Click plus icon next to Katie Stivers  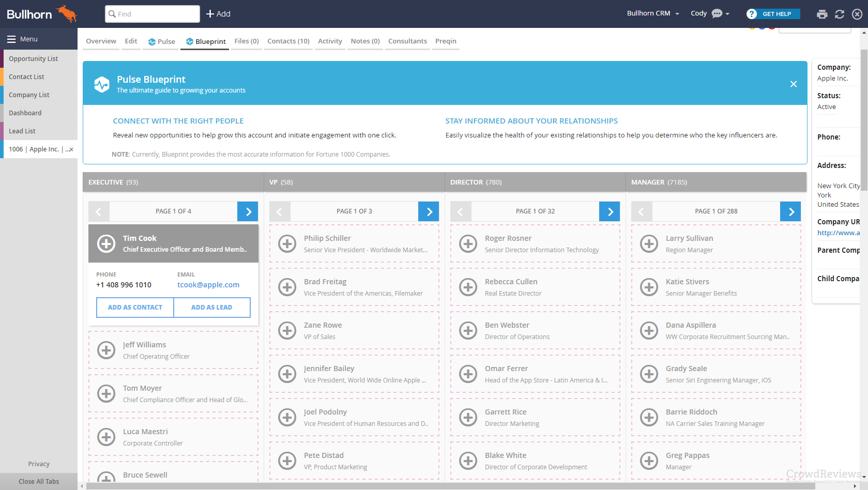coord(649,287)
